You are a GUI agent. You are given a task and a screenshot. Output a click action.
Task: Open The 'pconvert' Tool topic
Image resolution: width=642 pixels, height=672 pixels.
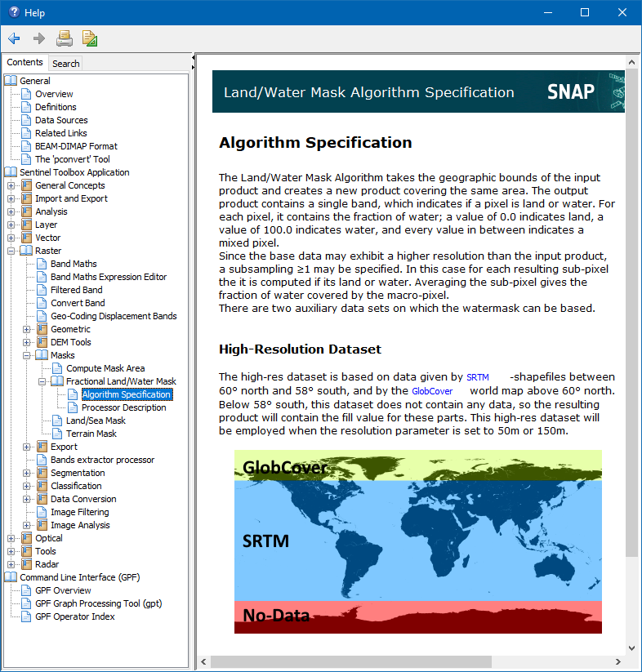click(73, 159)
